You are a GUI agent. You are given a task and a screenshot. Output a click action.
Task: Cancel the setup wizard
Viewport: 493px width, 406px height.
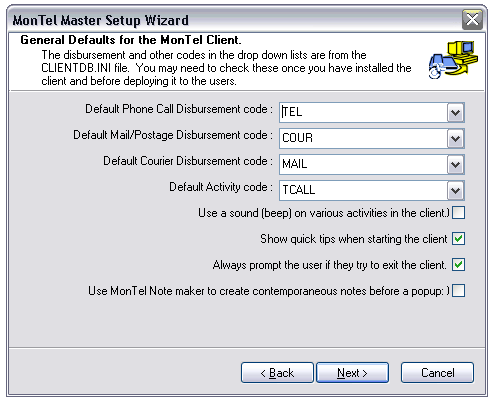click(437, 373)
